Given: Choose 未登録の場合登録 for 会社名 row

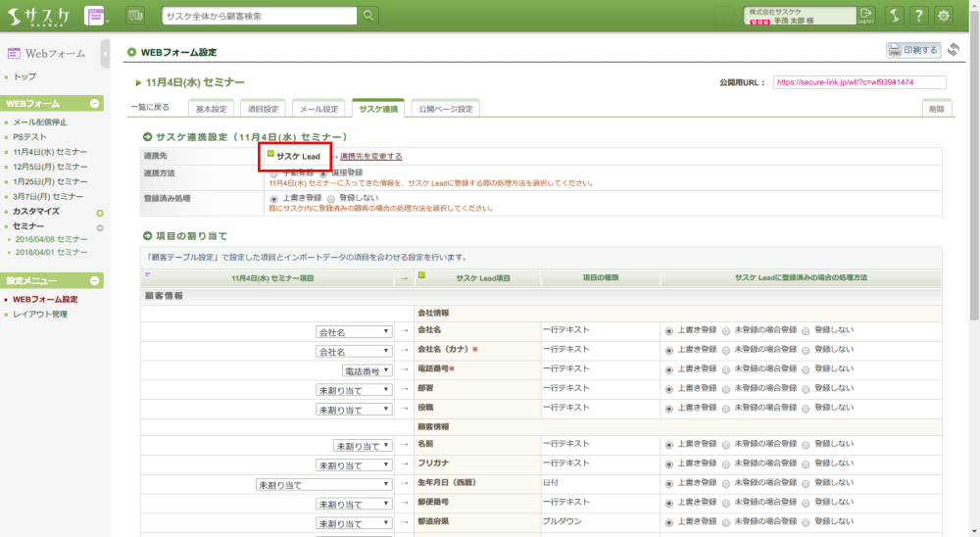Looking at the screenshot, I should [725, 330].
